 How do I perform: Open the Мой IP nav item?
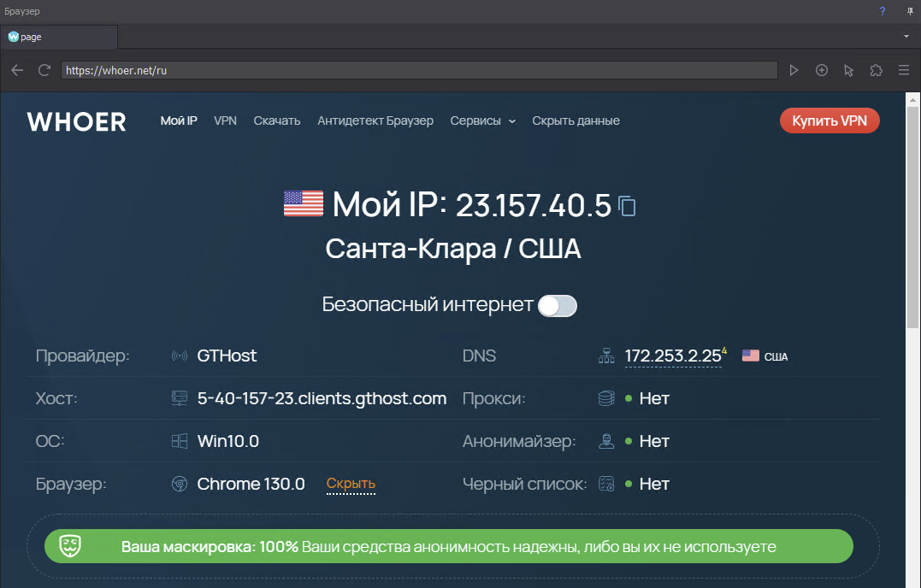point(179,121)
